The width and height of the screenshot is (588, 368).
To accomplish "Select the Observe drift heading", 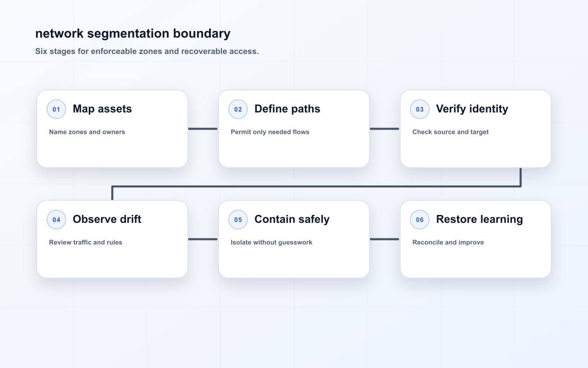I will tap(107, 219).
